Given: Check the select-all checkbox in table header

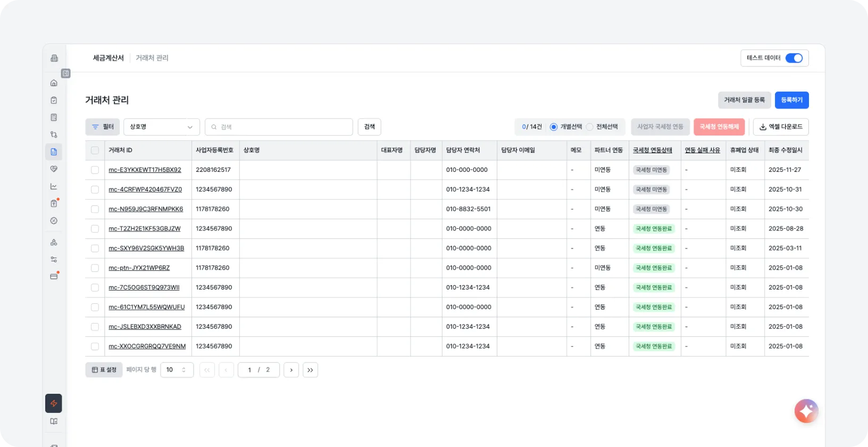Looking at the screenshot, I should [x=95, y=151].
